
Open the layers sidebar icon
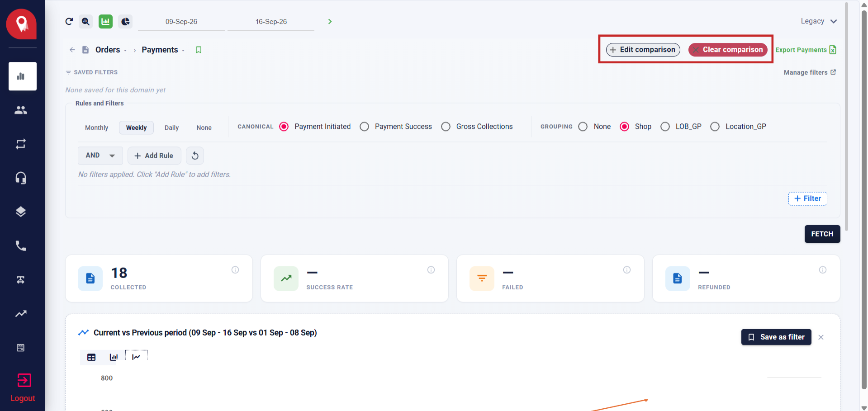coord(21,212)
